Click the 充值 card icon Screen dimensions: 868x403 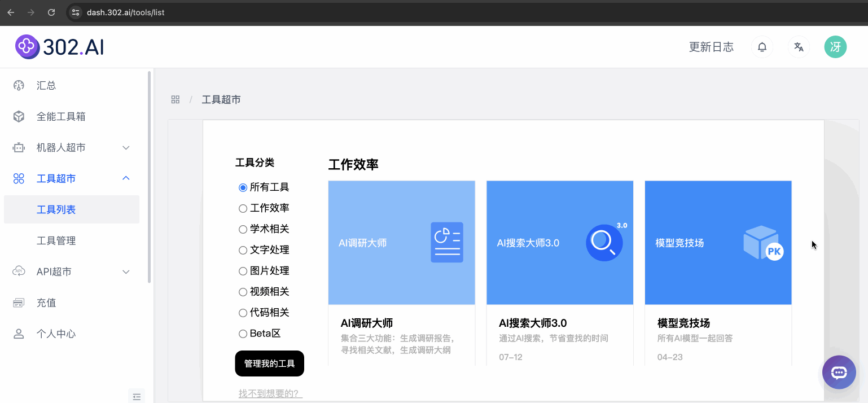(x=19, y=303)
